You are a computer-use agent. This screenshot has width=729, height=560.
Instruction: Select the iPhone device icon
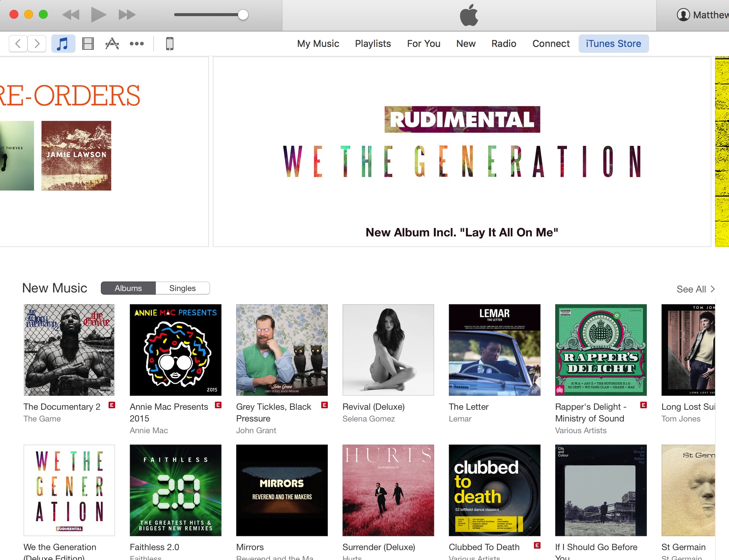[169, 44]
